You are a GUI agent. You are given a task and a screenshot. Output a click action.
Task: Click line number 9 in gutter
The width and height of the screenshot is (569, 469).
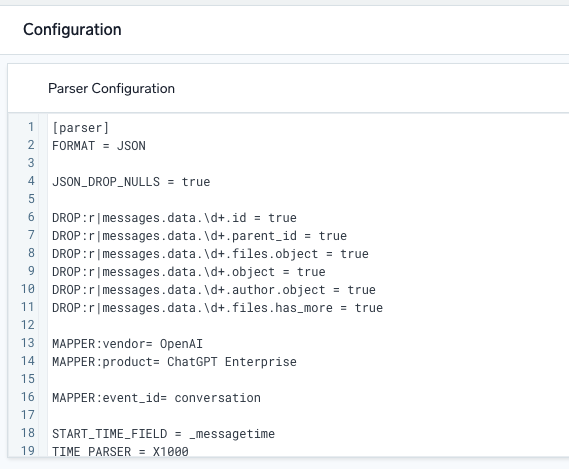[31, 271]
